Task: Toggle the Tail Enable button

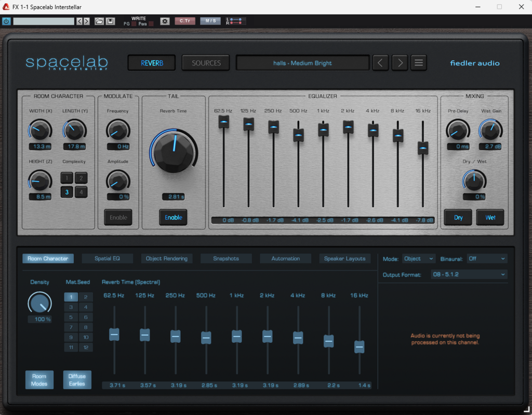Action: coord(174,218)
